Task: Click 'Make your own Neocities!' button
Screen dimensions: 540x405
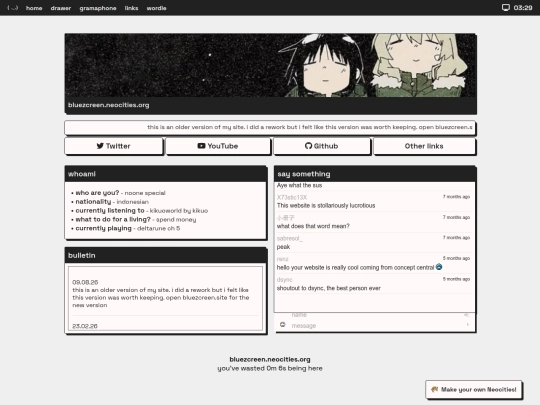Action: [474, 390]
